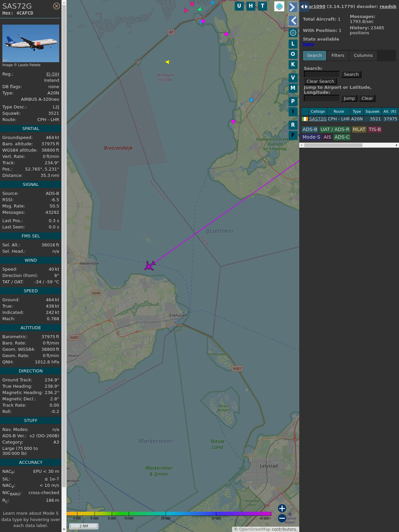Select the green arrow marker on the map
Image resolution: width=399 pixels, height=532 pixels.
[199, 9]
